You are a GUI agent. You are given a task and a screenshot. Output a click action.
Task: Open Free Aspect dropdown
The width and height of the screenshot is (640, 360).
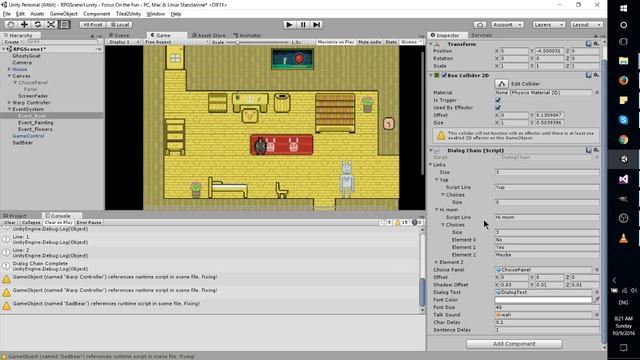[x=176, y=42]
